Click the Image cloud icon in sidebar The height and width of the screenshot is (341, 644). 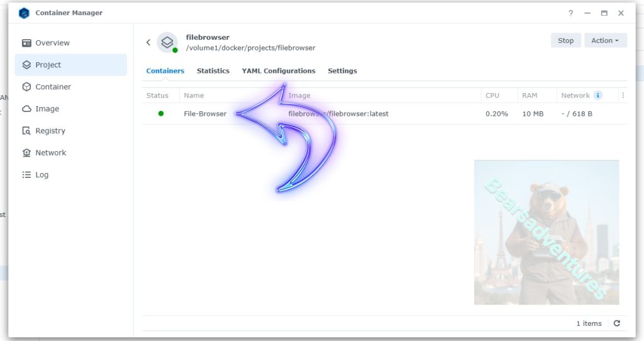26,109
